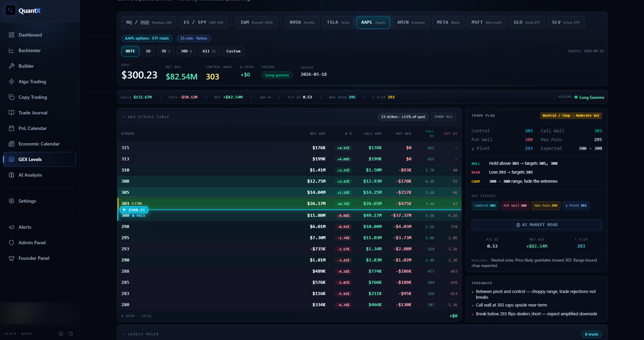
Task: Click the Put Wall 300 key strike chip
Action: point(515,206)
